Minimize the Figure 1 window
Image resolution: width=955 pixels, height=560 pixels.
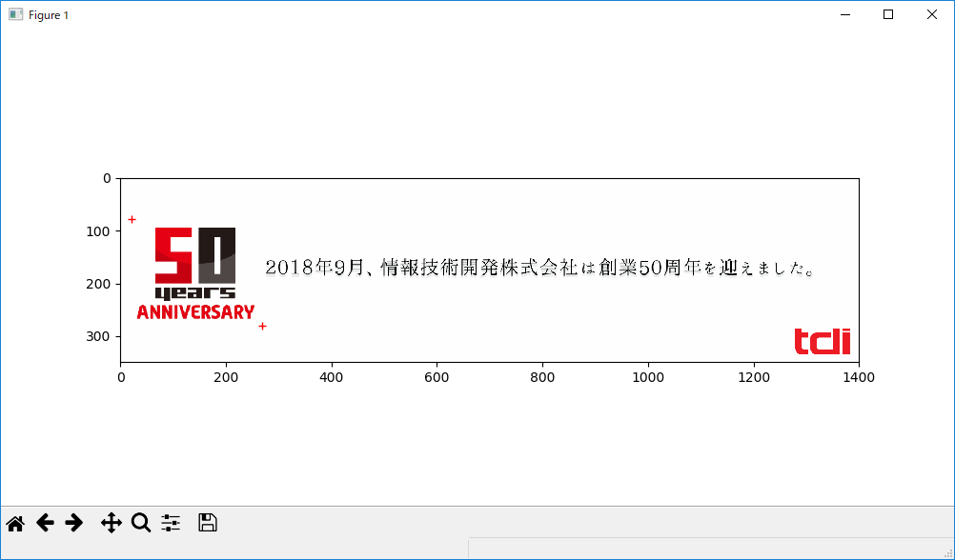[844, 15]
